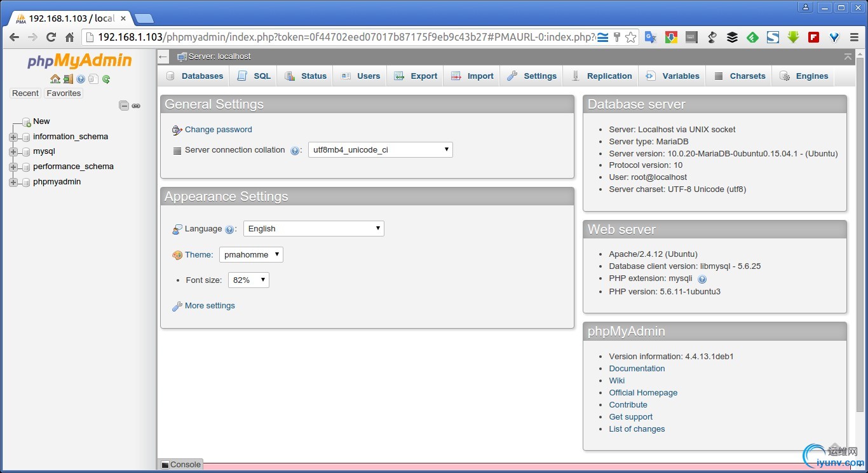Click the back arrow left of Server: localhost
The image size is (868, 473).
(x=163, y=57)
